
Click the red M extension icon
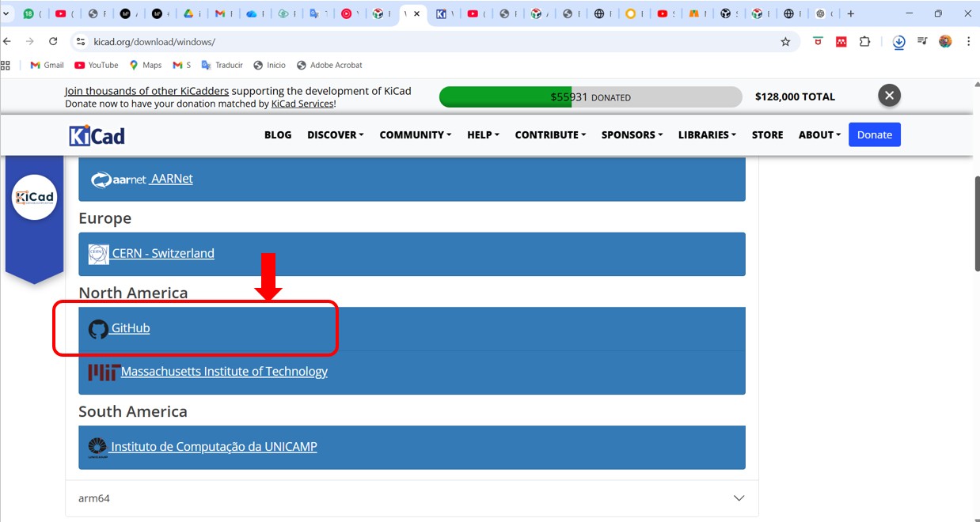click(841, 41)
